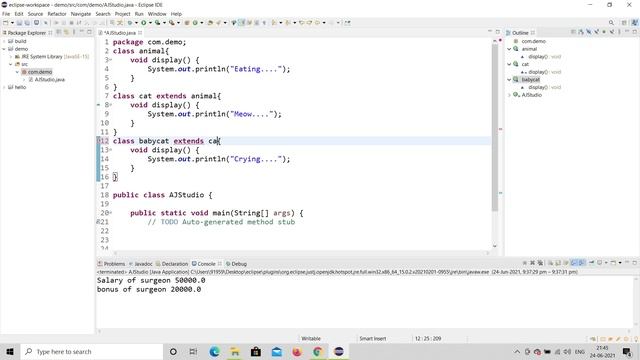Click the Search magnifier icon top right
Screen dimensions: 640x360
coord(611,23)
